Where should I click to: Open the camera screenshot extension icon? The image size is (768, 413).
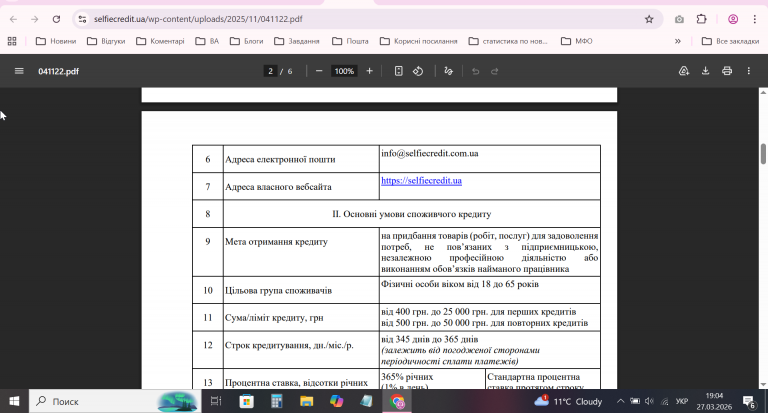pos(679,19)
